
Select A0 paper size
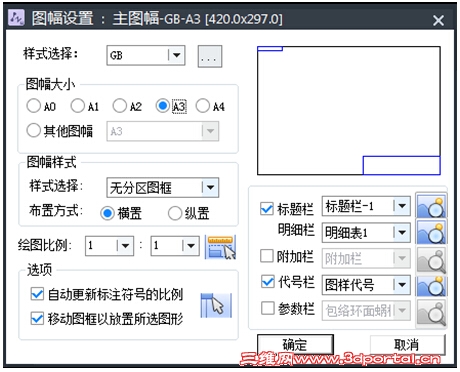click(x=34, y=106)
